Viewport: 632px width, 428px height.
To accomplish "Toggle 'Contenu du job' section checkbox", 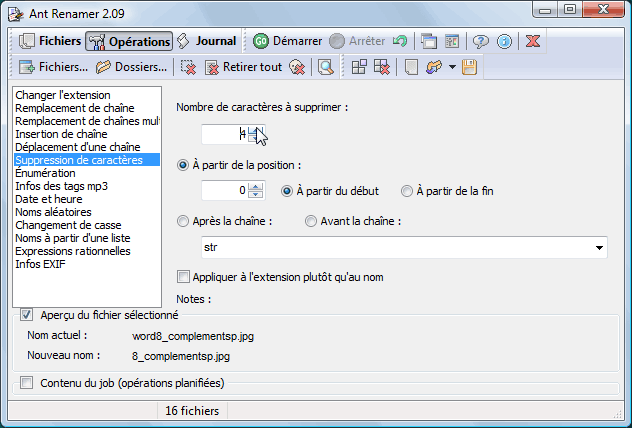I will coord(27,382).
